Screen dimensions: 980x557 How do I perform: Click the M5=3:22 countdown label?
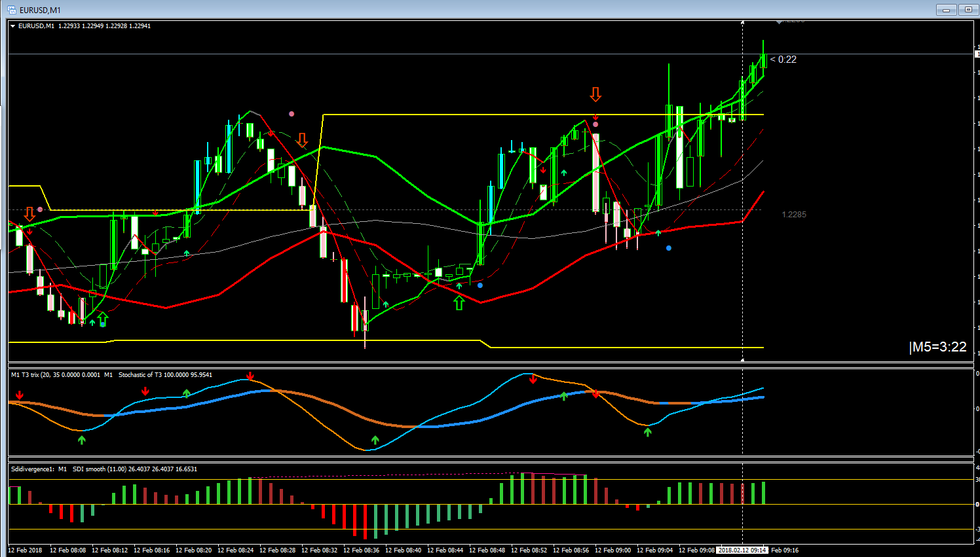pyautogui.click(x=937, y=347)
